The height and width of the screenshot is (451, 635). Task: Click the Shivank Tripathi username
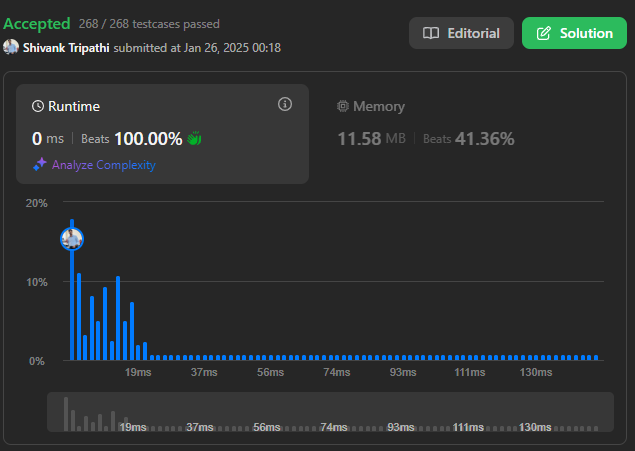(x=66, y=48)
